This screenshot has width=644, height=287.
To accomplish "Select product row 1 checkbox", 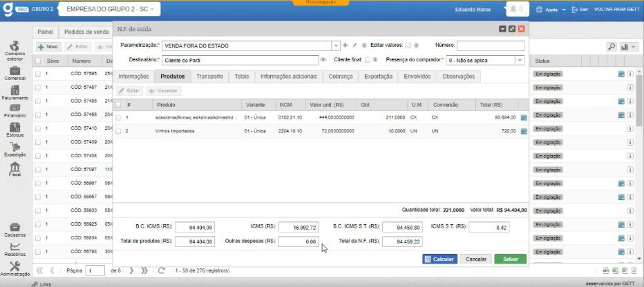I will (x=118, y=118).
